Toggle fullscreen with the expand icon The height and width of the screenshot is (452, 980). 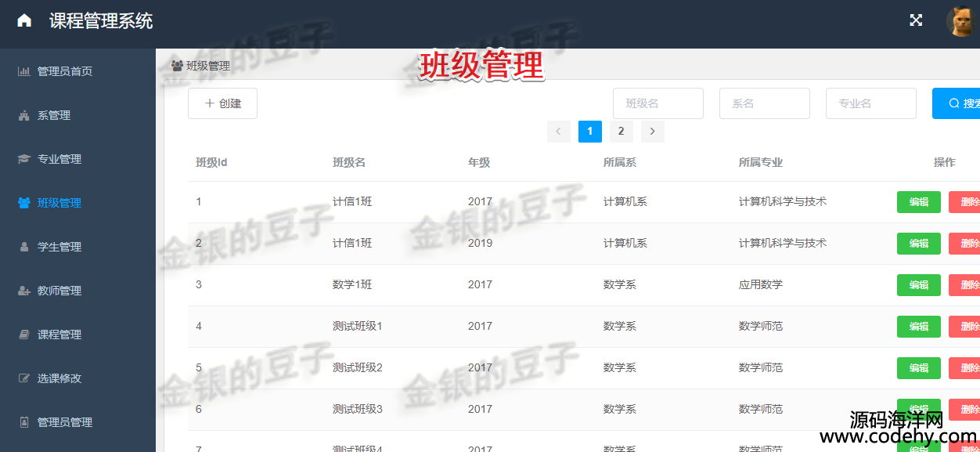coord(916,20)
